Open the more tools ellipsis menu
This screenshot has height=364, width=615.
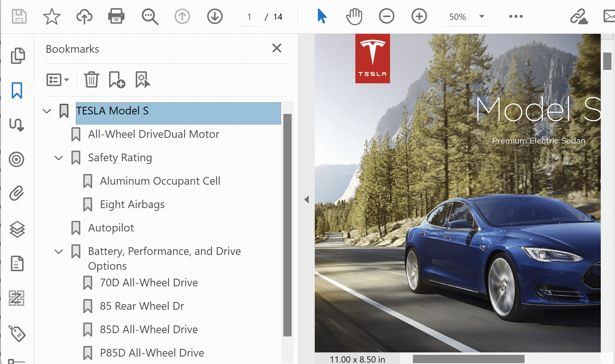coord(516,16)
